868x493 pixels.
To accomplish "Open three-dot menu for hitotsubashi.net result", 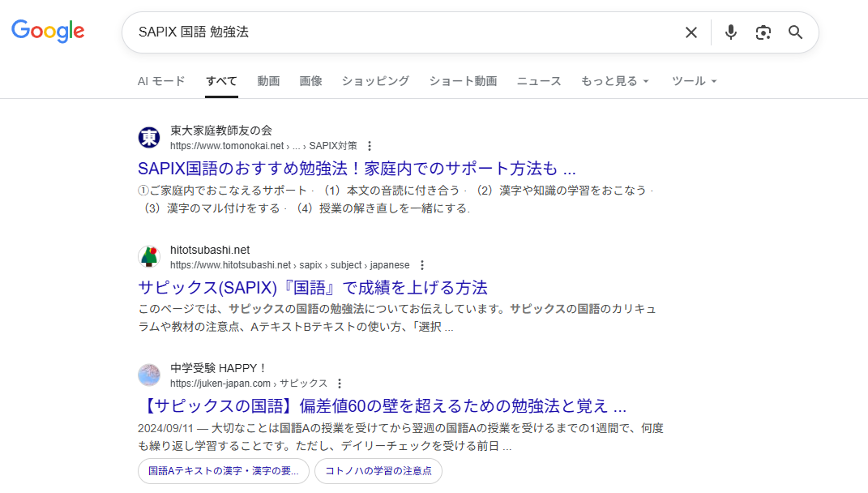I will [x=422, y=265].
